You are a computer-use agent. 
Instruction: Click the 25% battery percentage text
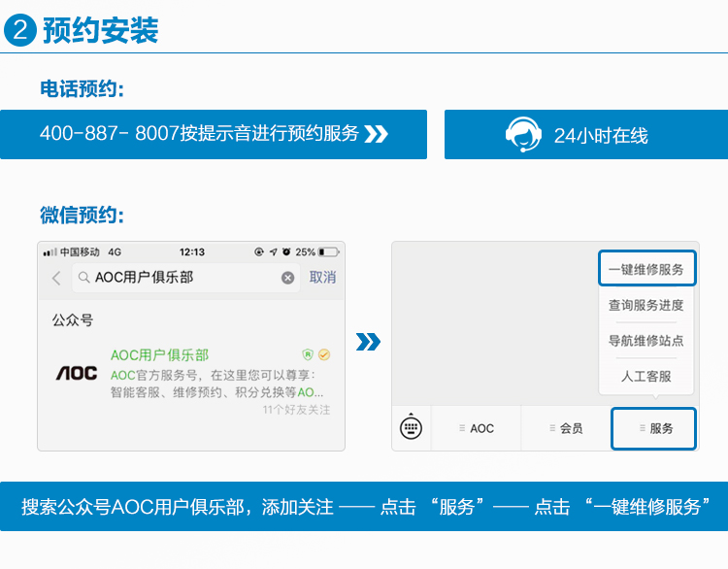coord(306,251)
